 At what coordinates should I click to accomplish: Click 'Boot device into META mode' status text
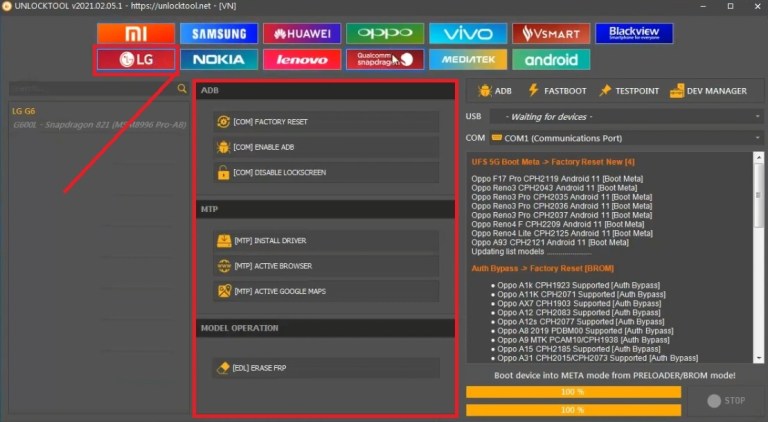[x=615, y=375]
